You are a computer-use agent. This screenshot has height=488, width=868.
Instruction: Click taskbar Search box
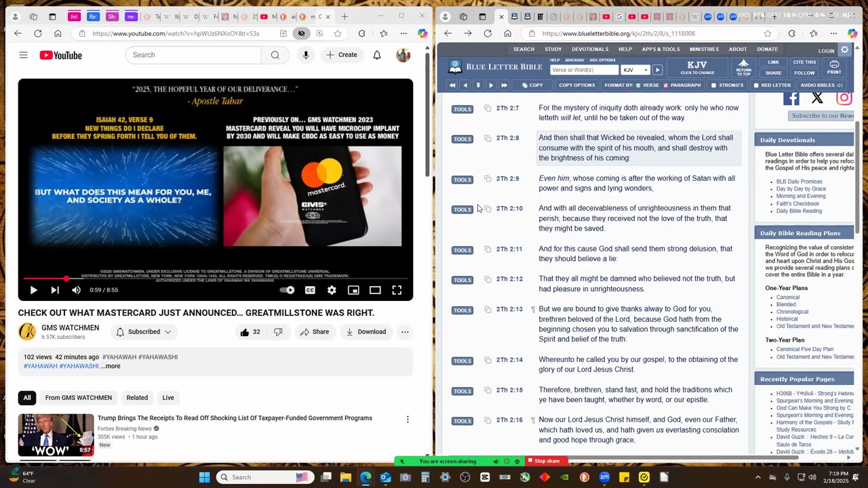pyautogui.click(x=264, y=477)
